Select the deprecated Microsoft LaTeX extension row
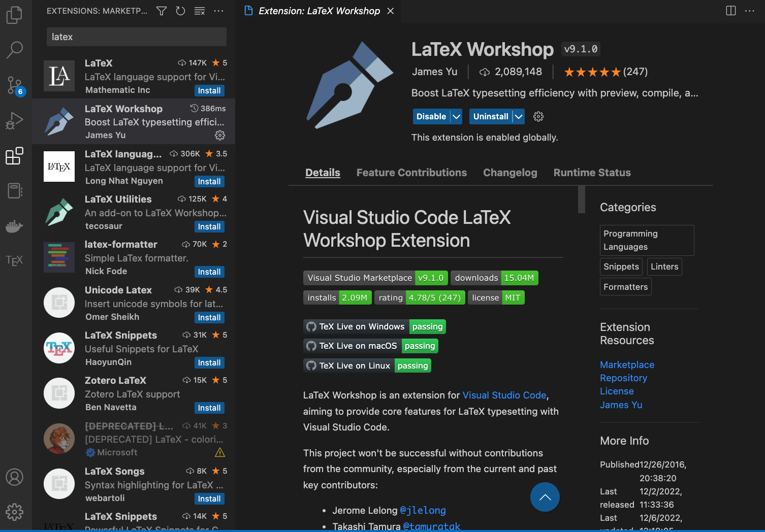This screenshot has width=765, height=532. (x=134, y=439)
